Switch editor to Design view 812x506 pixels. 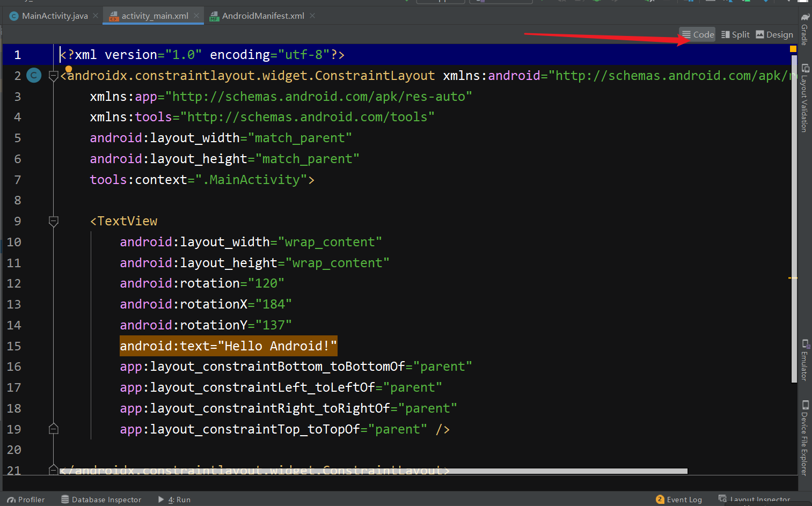774,34
